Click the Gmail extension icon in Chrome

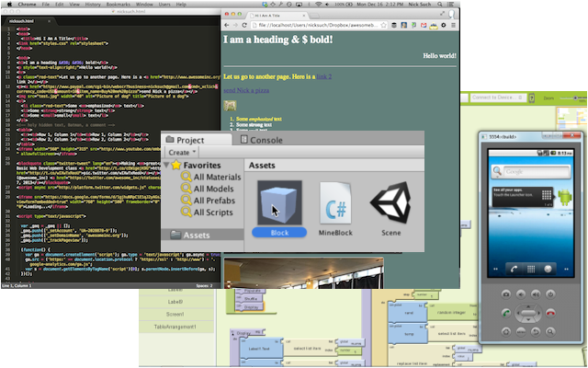pyautogui.click(x=424, y=25)
